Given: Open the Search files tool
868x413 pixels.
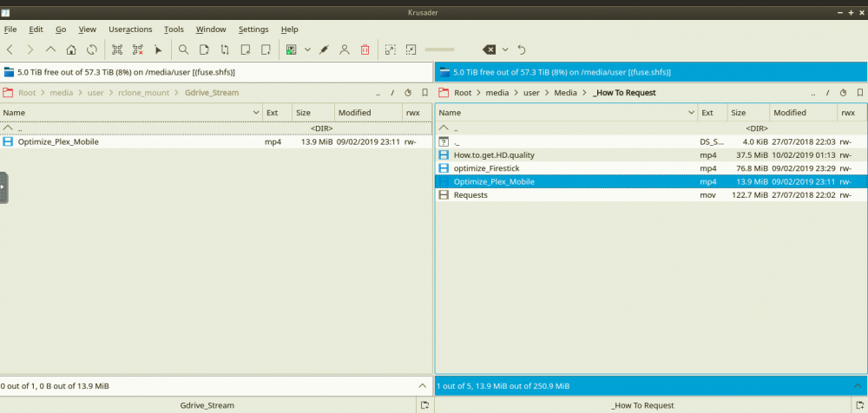Looking at the screenshot, I should point(183,49).
